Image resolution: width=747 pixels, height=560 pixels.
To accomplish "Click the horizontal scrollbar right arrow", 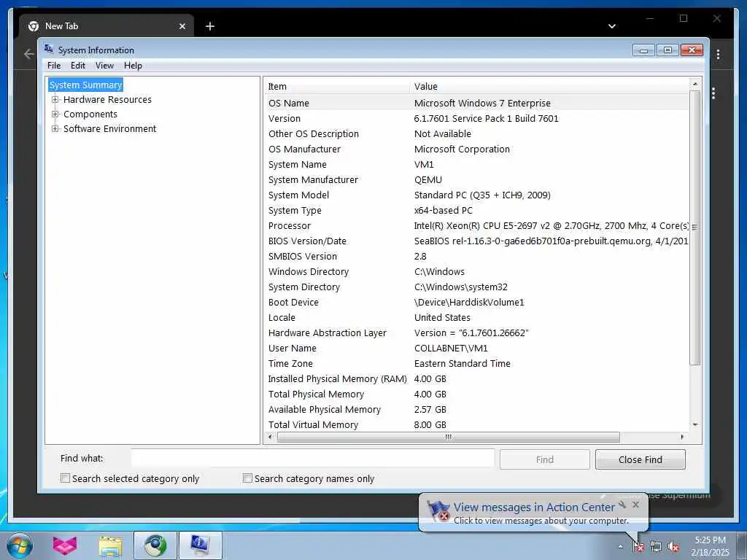I will click(x=682, y=437).
